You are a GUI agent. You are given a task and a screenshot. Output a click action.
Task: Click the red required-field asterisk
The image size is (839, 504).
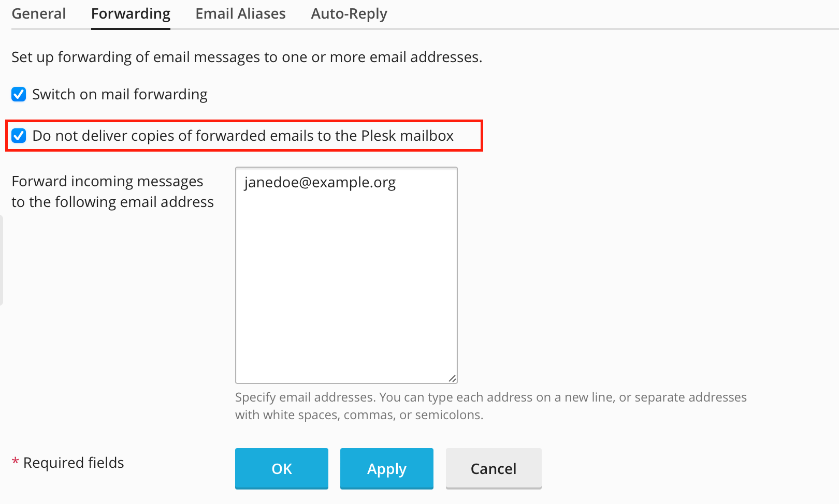[x=16, y=462]
